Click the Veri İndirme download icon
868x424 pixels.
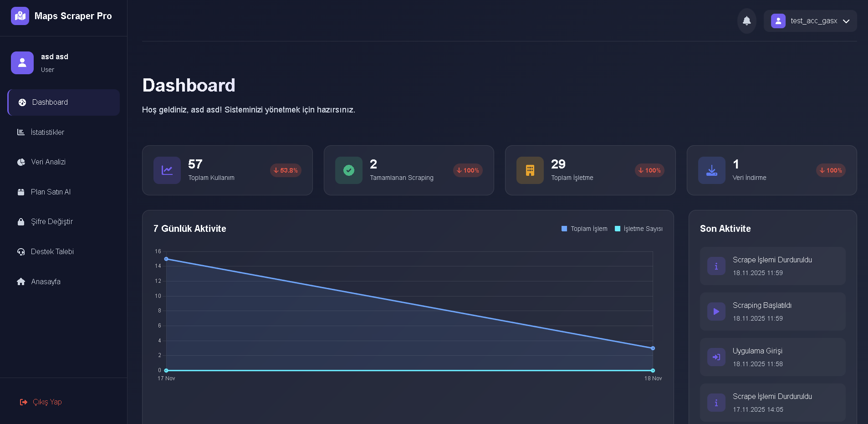point(712,170)
